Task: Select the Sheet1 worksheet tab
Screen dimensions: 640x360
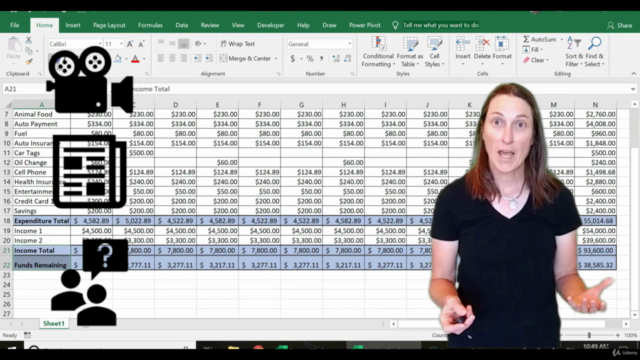Action: [54, 323]
